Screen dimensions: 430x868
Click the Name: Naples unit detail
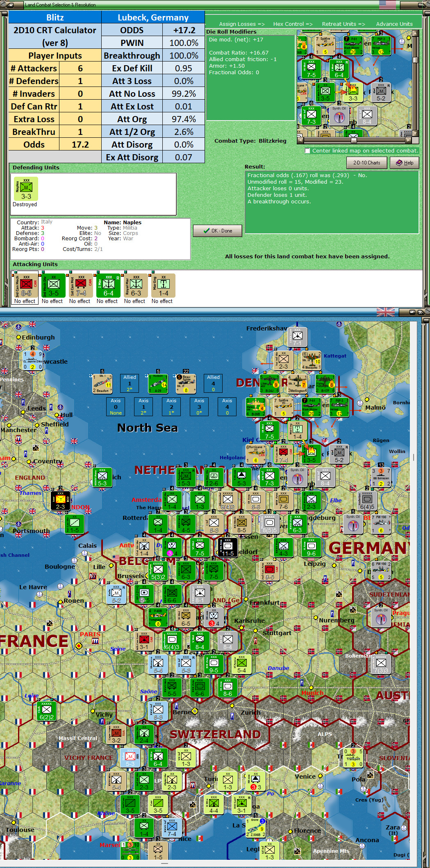[123, 223]
